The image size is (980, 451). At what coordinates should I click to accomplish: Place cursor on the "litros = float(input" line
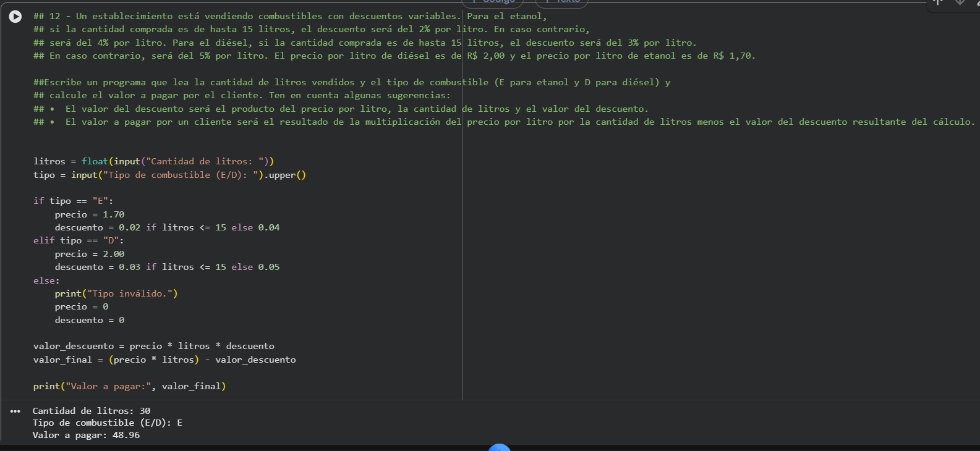[x=153, y=162]
